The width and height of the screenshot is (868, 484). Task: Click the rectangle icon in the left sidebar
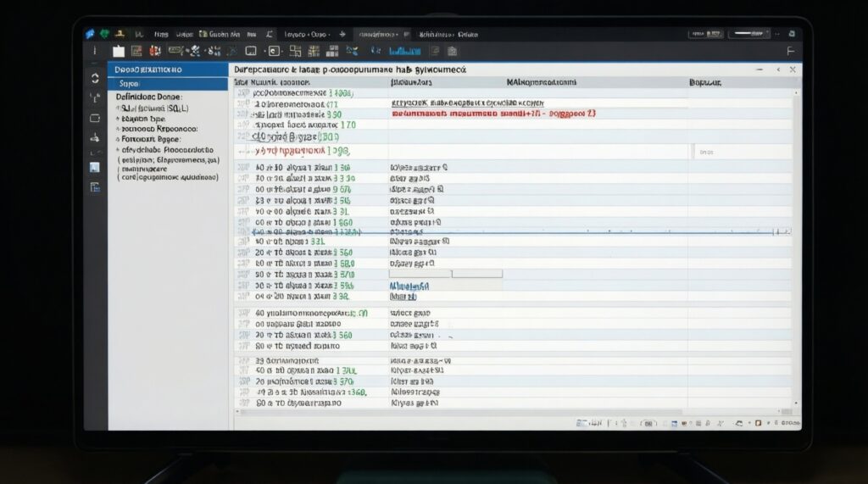[95, 118]
